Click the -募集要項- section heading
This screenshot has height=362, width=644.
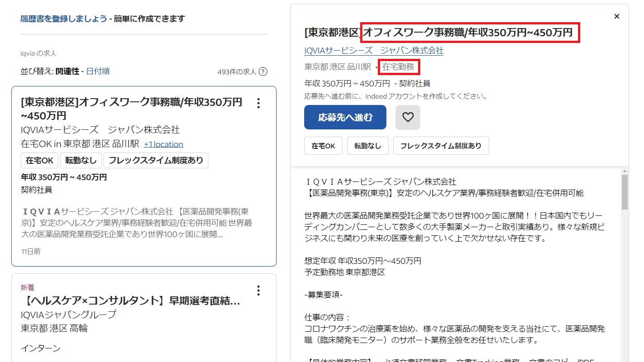point(324,295)
